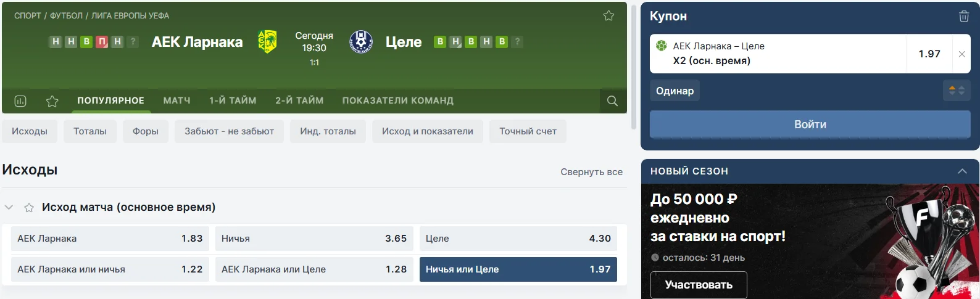The width and height of the screenshot is (980, 299).
Task: Filter markets by Тоталы chip
Action: 90,131
